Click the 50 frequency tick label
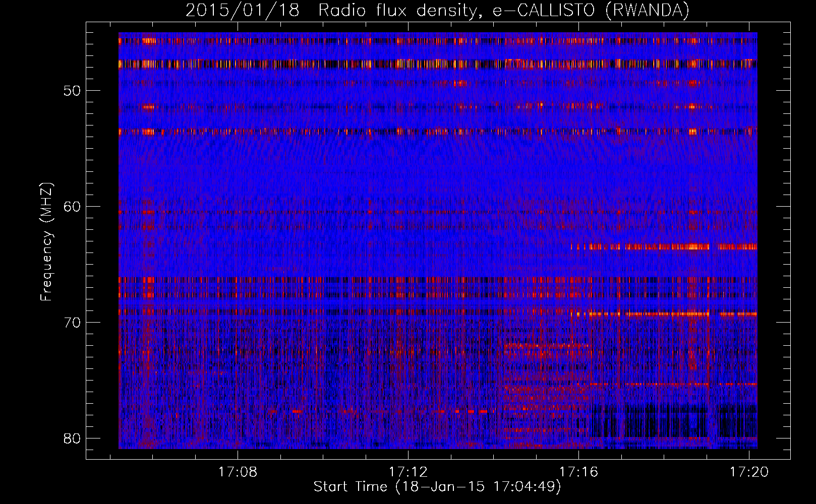 click(x=72, y=91)
